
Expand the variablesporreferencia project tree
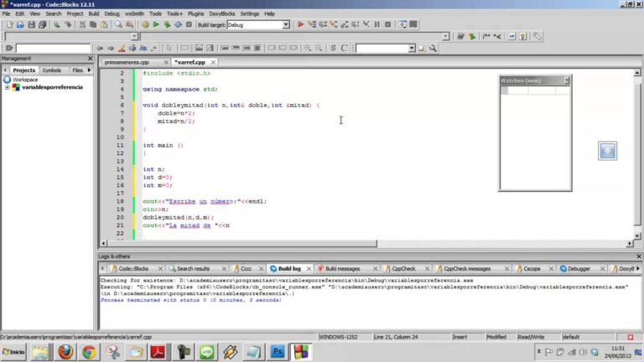click(x=7, y=87)
